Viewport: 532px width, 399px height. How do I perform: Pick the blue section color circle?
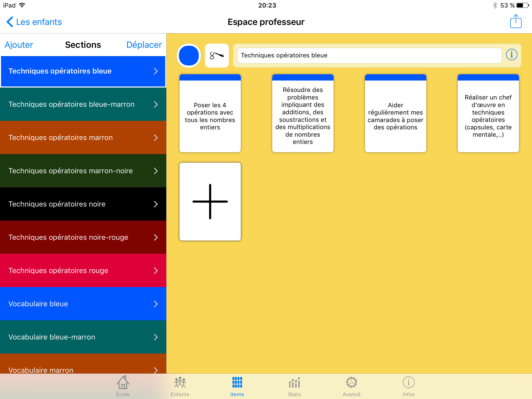(x=189, y=56)
